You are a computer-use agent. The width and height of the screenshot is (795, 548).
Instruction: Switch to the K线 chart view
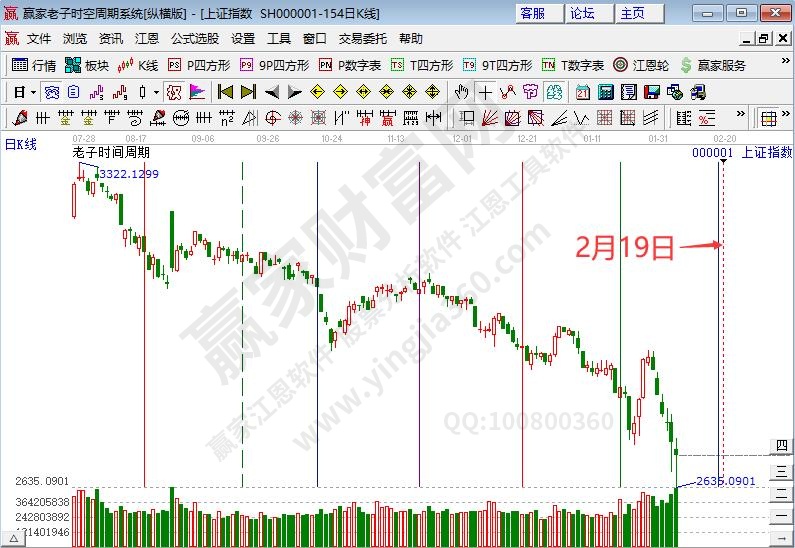click(138, 65)
